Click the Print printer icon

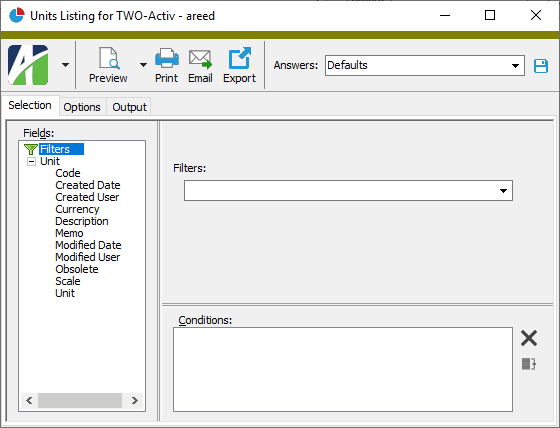point(167,58)
